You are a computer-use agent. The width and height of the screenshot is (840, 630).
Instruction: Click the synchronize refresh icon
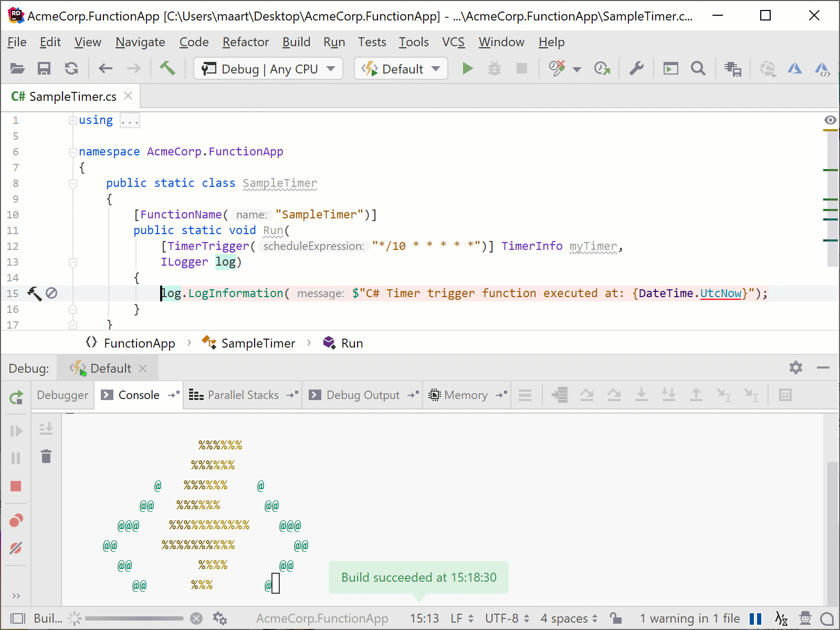click(71, 69)
